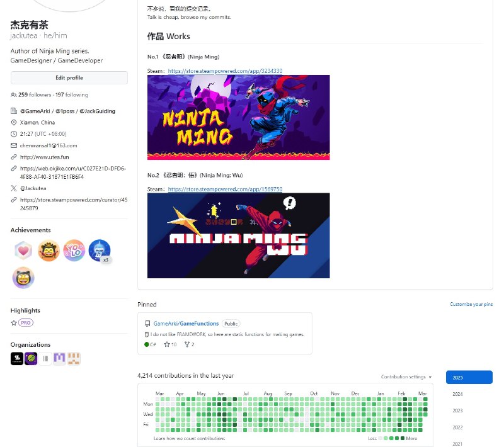This screenshot has width=504, height=447.
Task: Open the web.okjike.com profile link
Action: pyautogui.click(x=73, y=173)
